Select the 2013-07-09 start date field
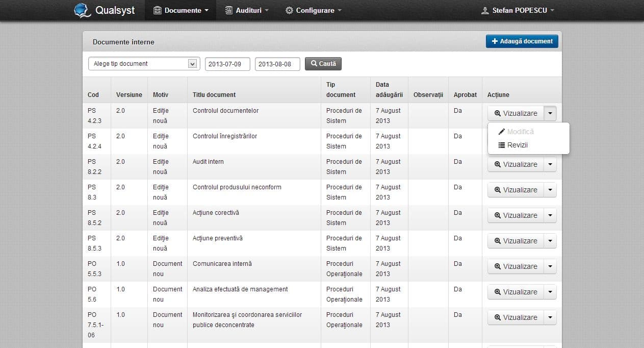The height and width of the screenshot is (348, 644). (x=227, y=63)
